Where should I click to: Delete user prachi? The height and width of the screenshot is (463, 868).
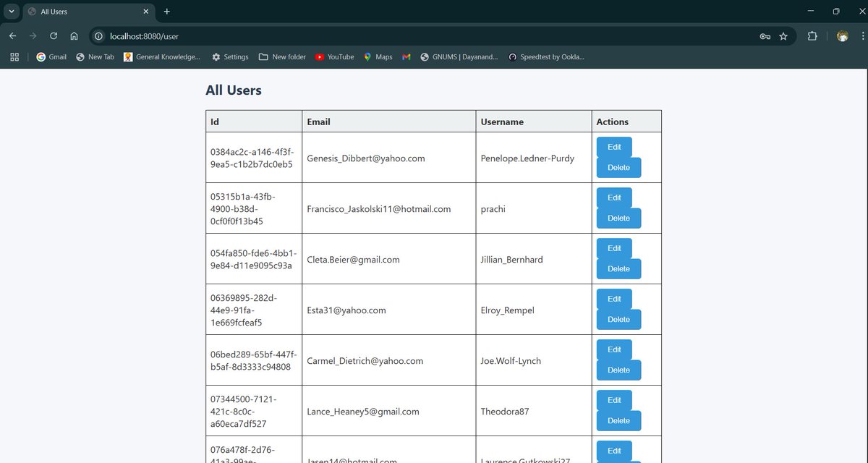point(618,218)
